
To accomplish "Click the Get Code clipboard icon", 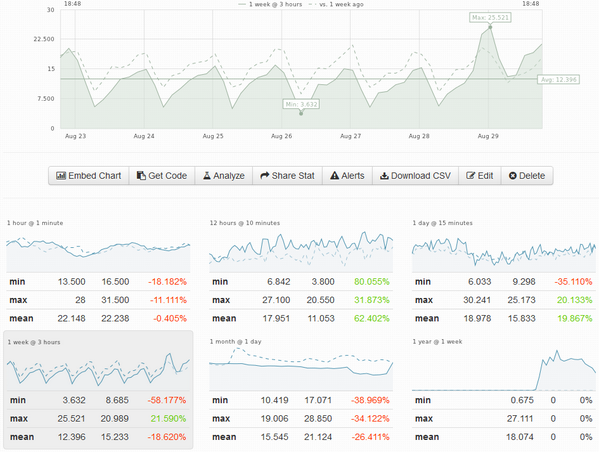I will pos(141,176).
